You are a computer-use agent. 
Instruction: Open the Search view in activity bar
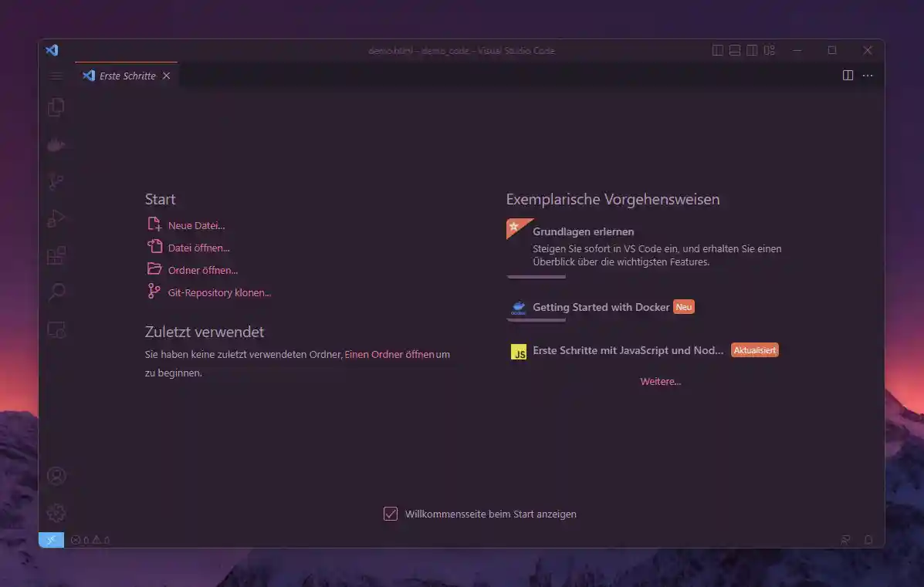pos(56,292)
